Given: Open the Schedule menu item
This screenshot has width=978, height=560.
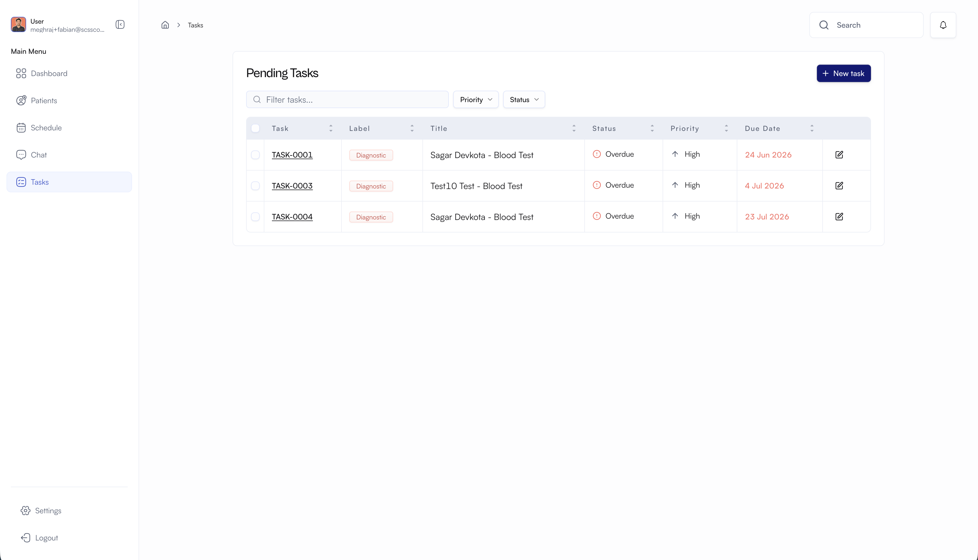Looking at the screenshot, I should click(69, 128).
